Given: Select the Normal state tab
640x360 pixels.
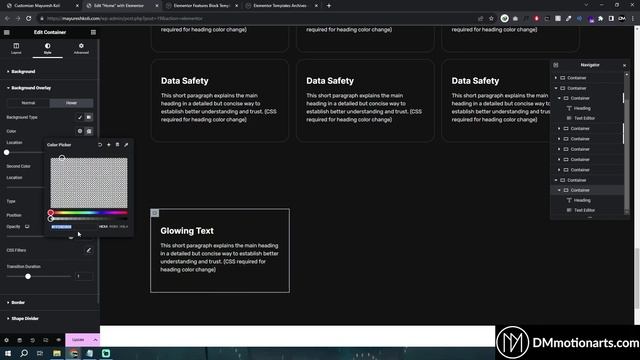Looking at the screenshot, I should pos(28,103).
